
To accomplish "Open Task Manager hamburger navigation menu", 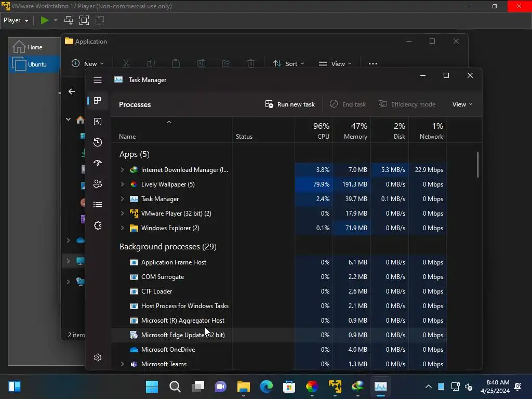I will (x=98, y=80).
